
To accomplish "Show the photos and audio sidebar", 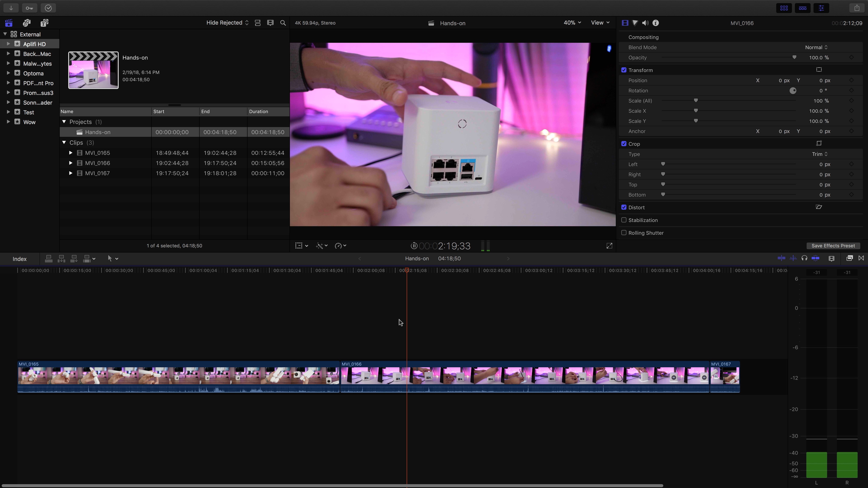I will point(27,23).
